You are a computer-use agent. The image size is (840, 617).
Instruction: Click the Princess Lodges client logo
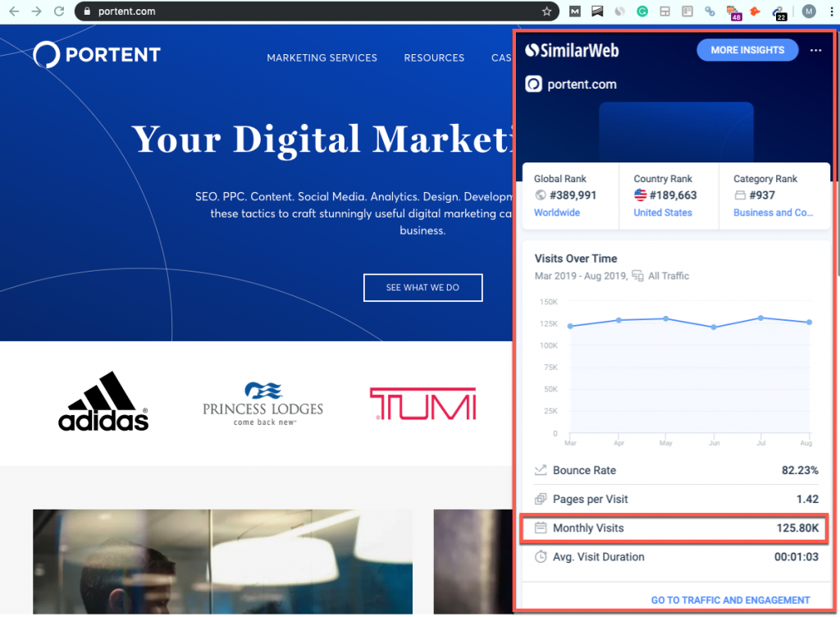[x=262, y=404]
